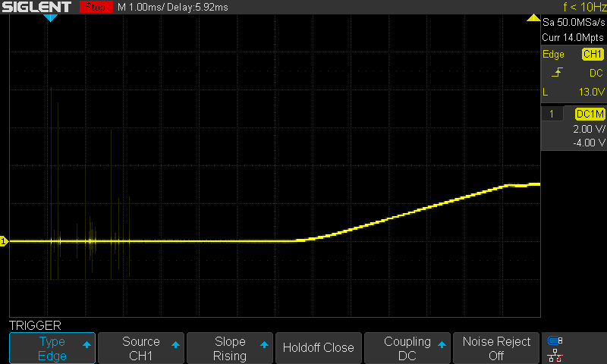Open Type options with its blue arrow

click(x=86, y=344)
